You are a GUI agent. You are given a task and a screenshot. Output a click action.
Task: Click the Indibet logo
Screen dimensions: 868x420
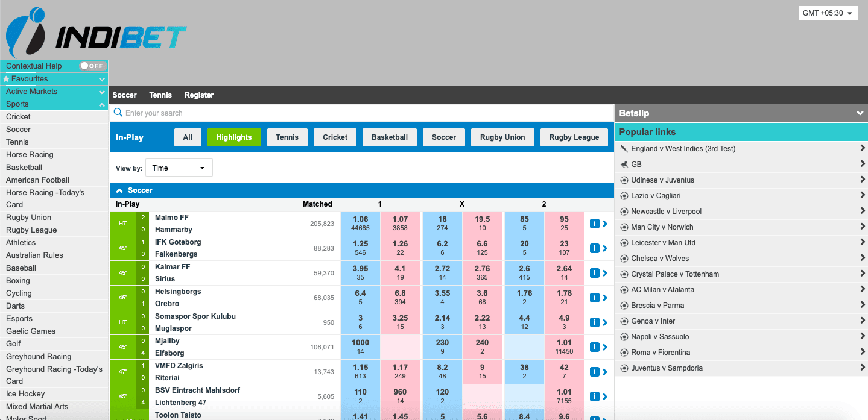(x=97, y=33)
